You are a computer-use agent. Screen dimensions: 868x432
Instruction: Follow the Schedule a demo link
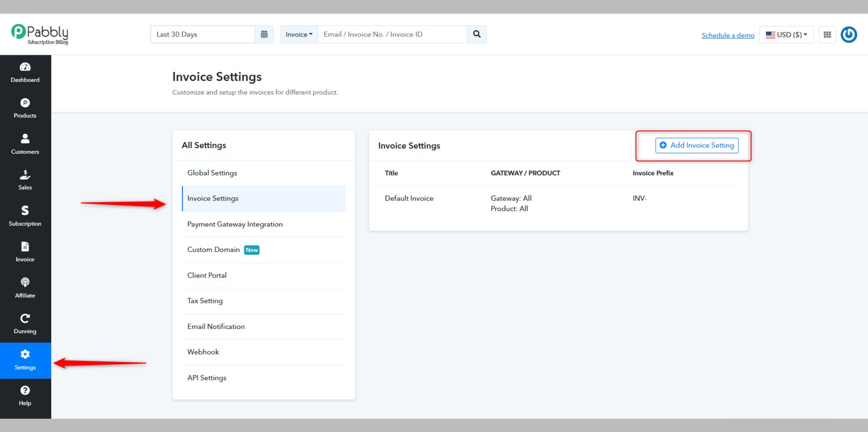728,35
